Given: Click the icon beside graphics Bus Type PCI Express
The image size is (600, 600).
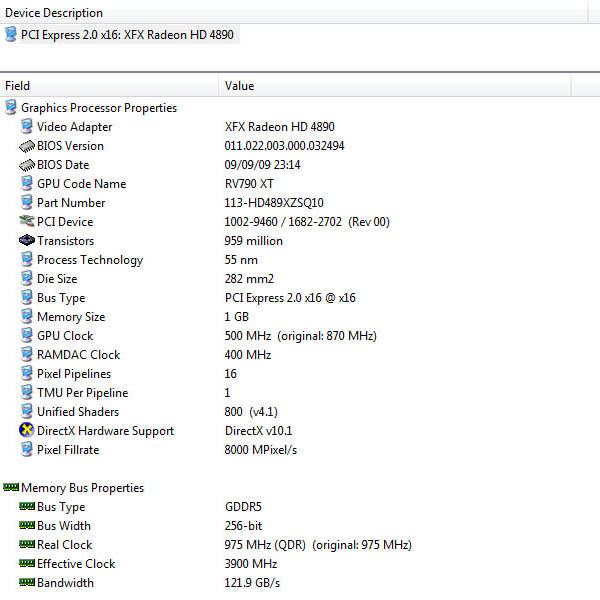Looking at the screenshot, I should pos(26,298).
